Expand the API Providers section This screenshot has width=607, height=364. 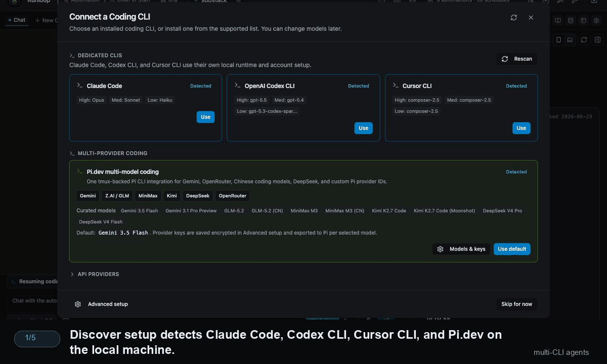pos(94,274)
